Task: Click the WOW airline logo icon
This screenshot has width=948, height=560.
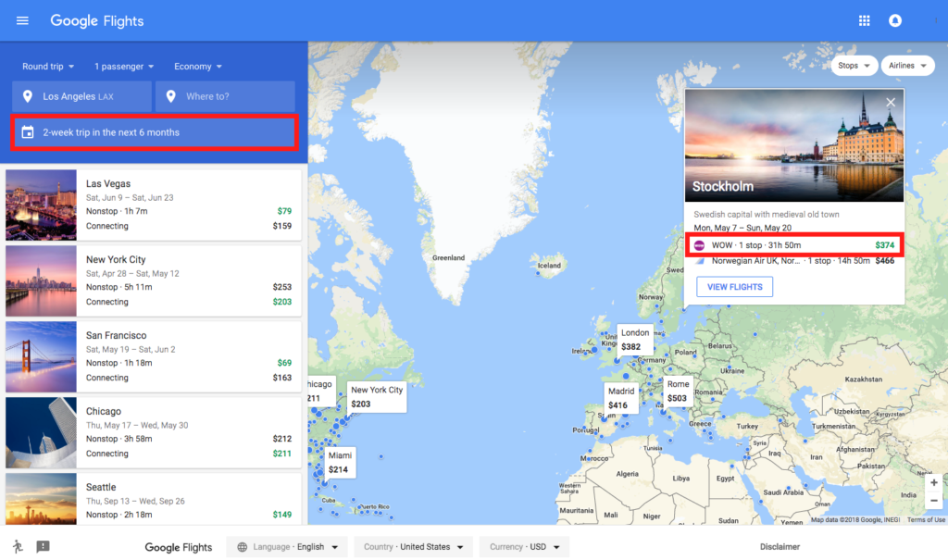Action: 699,245
